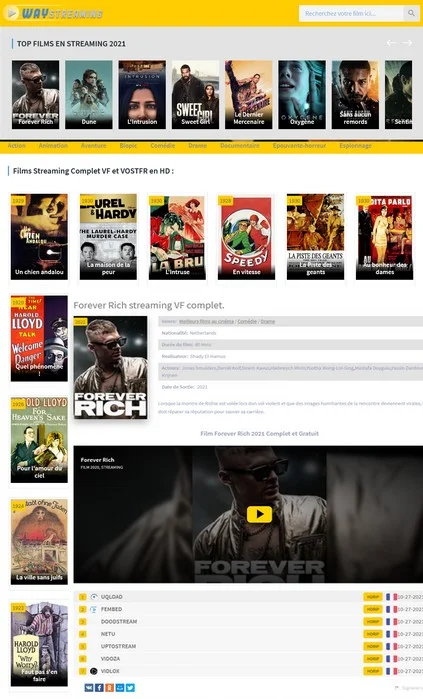The image size is (423, 699).
Task: Click the report flag icon
Action: click(397, 688)
